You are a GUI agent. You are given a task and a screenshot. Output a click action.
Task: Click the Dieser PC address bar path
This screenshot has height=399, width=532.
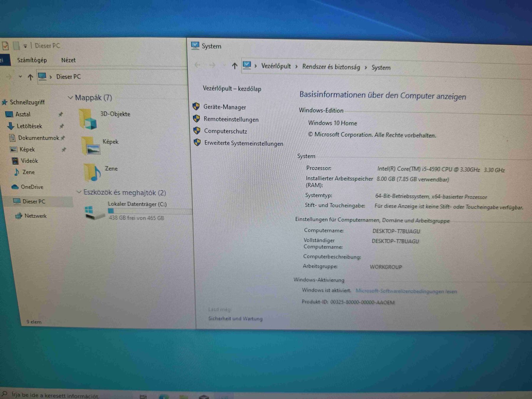(68, 77)
